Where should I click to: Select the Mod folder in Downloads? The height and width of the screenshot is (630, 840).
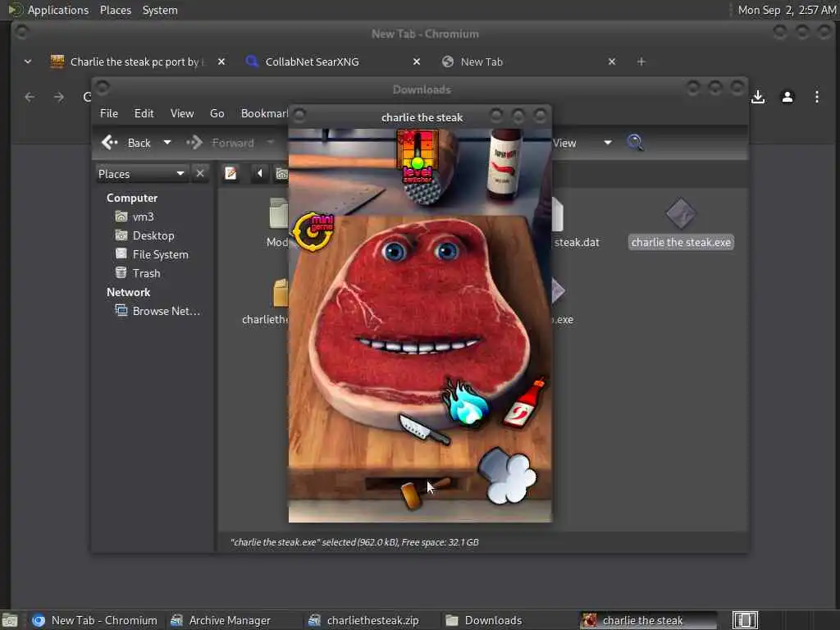(277, 222)
